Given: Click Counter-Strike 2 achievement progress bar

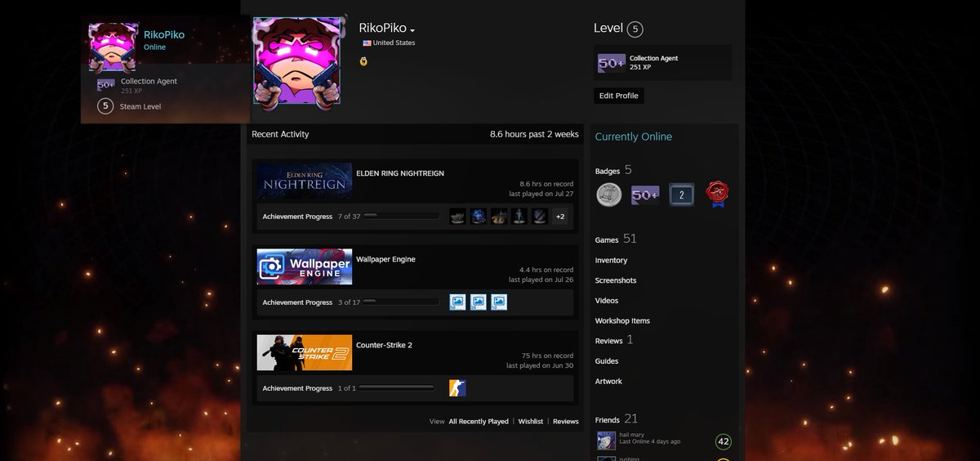Looking at the screenshot, I should [x=397, y=387].
